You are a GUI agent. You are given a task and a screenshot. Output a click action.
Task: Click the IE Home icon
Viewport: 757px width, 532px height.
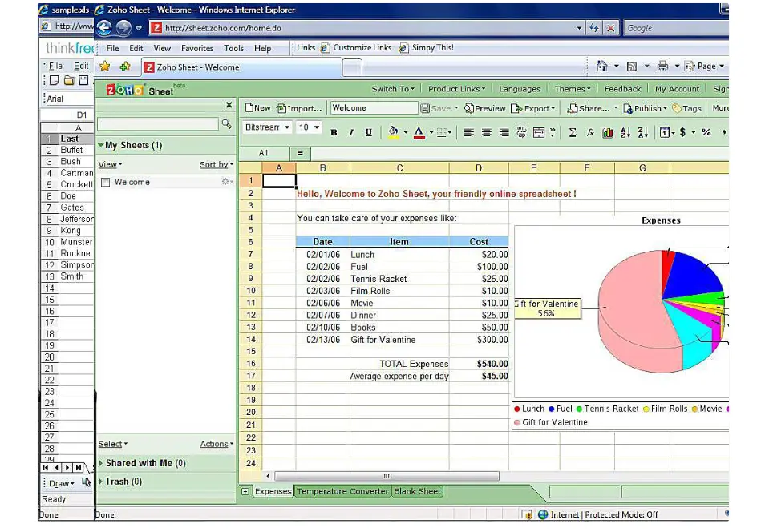601,66
